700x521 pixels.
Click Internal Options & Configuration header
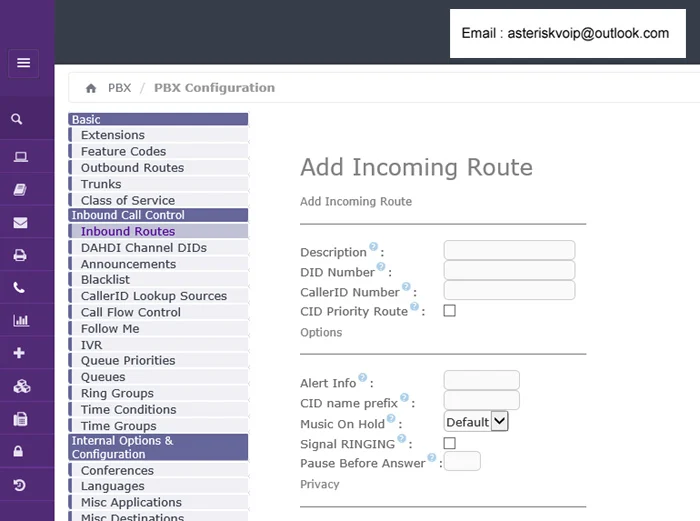pyautogui.click(x=158, y=447)
